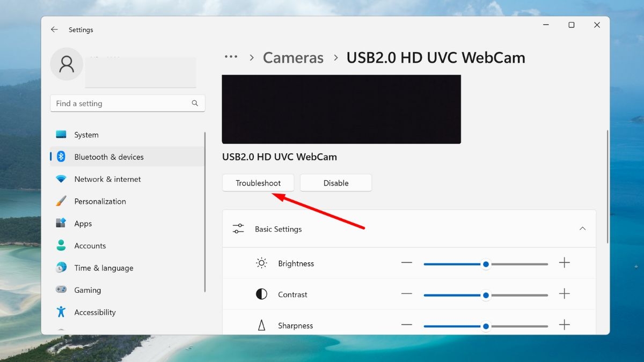
Task: Click the Contrast slider handle
Action: tap(486, 295)
